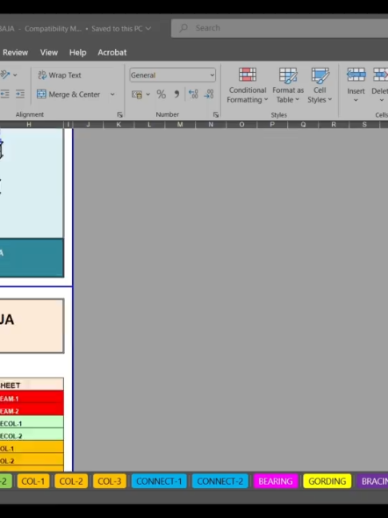The height and width of the screenshot is (518, 388).
Task: Select column R header
Action: (x=334, y=124)
